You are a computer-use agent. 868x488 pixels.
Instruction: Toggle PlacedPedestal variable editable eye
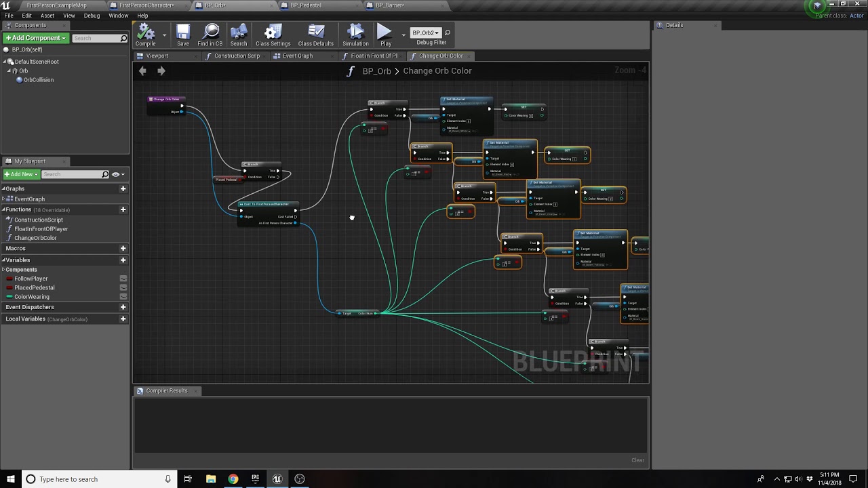(x=123, y=287)
